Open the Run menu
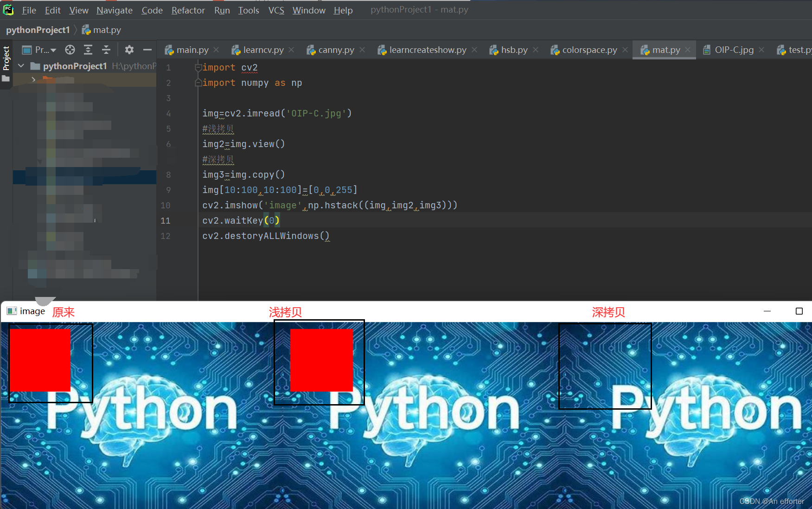Image resolution: width=812 pixels, height=509 pixels. click(x=222, y=10)
